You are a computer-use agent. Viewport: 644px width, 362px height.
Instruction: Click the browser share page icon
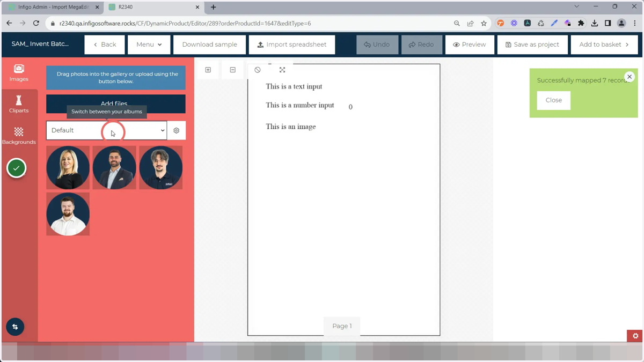470,23
